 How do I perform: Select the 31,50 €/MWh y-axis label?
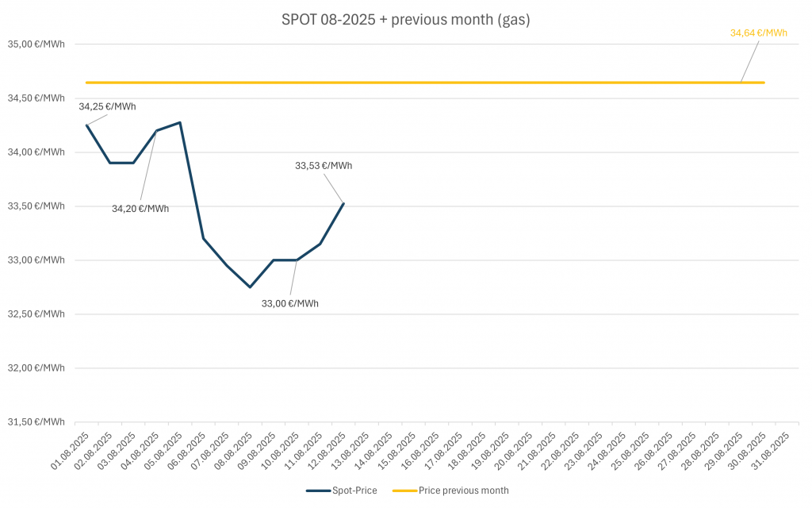[x=36, y=422]
